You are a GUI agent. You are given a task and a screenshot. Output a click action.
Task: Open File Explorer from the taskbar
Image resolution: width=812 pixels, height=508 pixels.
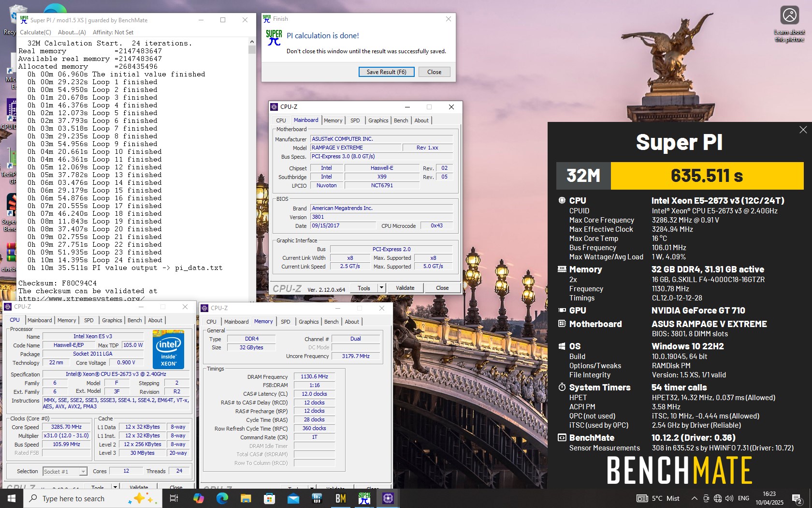click(x=246, y=498)
